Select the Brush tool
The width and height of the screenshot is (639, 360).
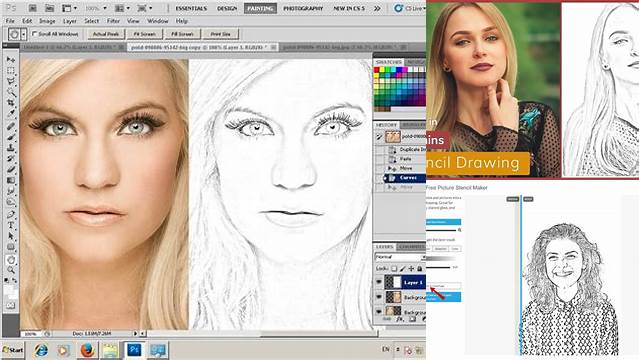(x=11, y=137)
